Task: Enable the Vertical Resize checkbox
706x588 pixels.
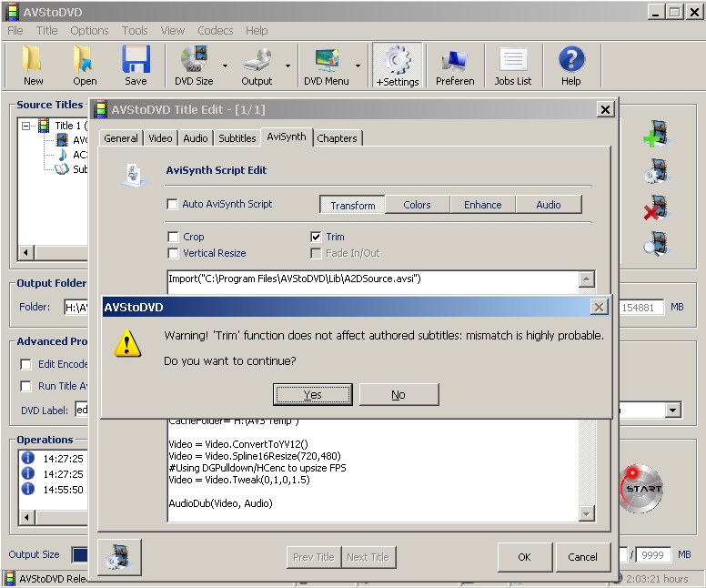Action: [x=173, y=253]
